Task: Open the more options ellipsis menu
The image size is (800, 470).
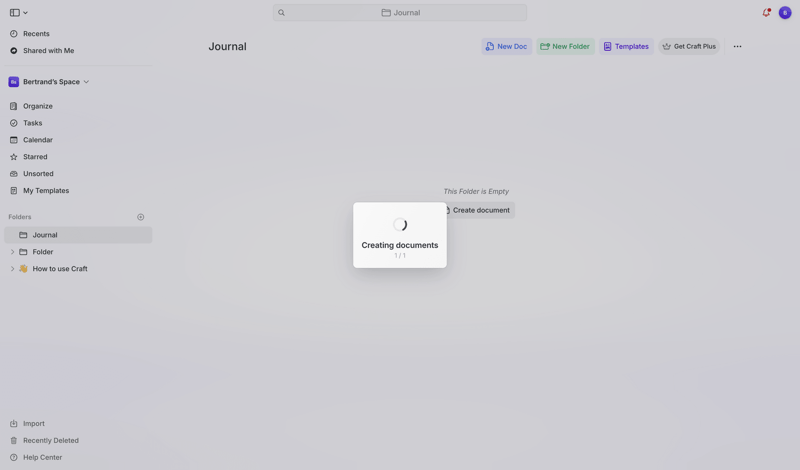Action: click(x=737, y=47)
